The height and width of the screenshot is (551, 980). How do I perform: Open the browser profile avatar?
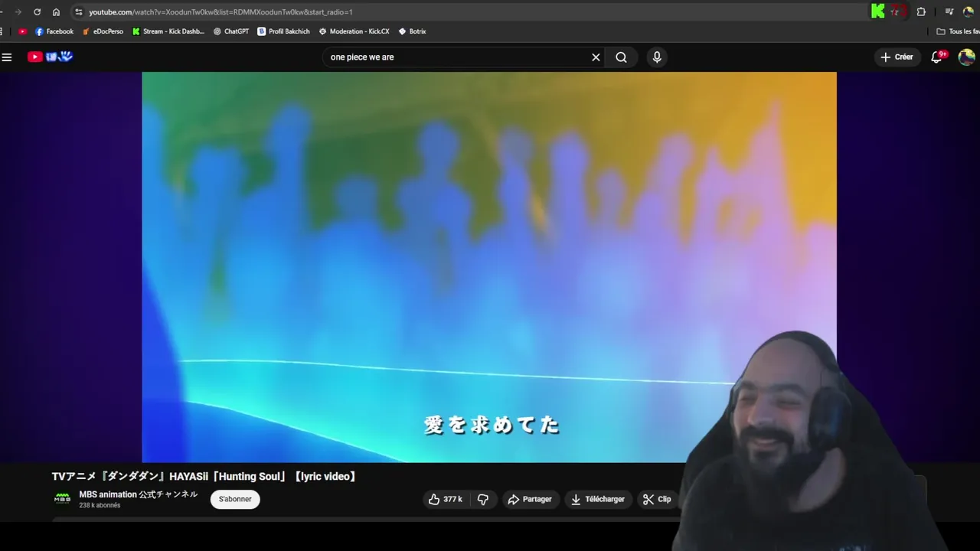pyautogui.click(x=969, y=12)
